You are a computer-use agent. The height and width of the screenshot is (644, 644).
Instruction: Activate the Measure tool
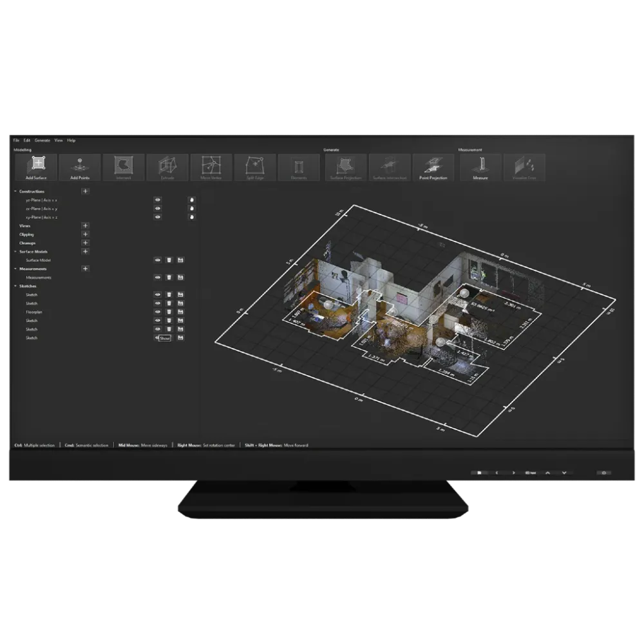point(480,167)
